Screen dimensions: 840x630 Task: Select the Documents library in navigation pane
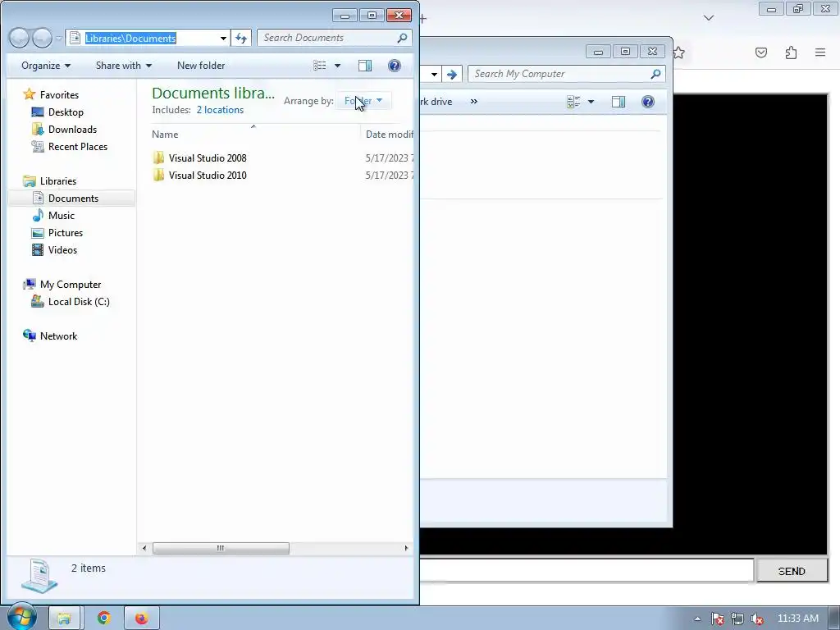pos(73,199)
